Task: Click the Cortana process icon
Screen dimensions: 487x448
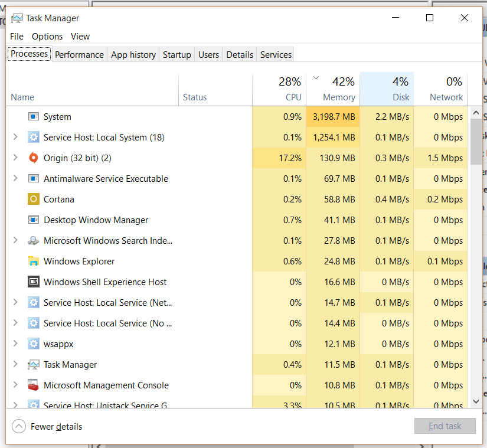Action: [x=34, y=200]
